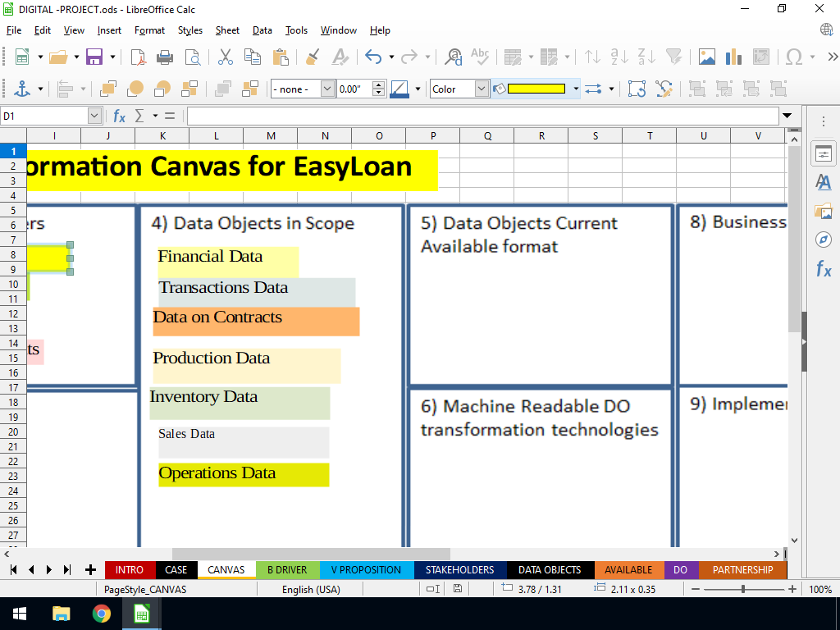
Task: Insert an image
Action: (x=706, y=57)
